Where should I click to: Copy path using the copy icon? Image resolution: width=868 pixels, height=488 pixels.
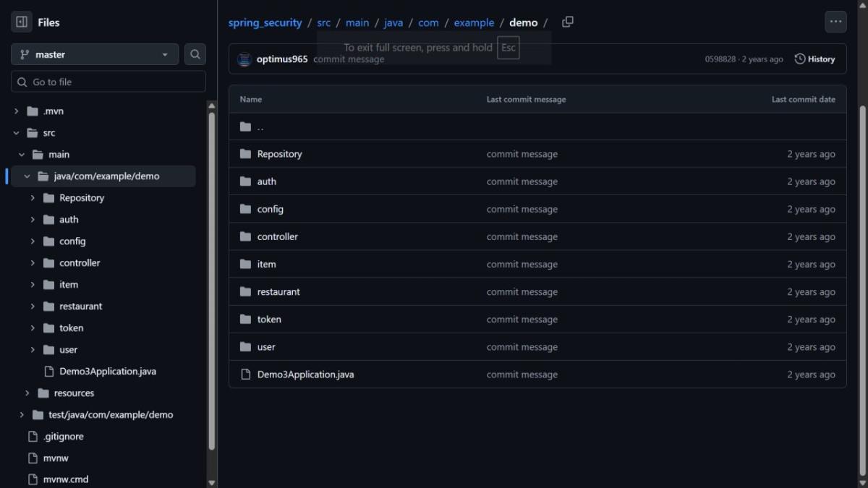pyautogui.click(x=568, y=22)
